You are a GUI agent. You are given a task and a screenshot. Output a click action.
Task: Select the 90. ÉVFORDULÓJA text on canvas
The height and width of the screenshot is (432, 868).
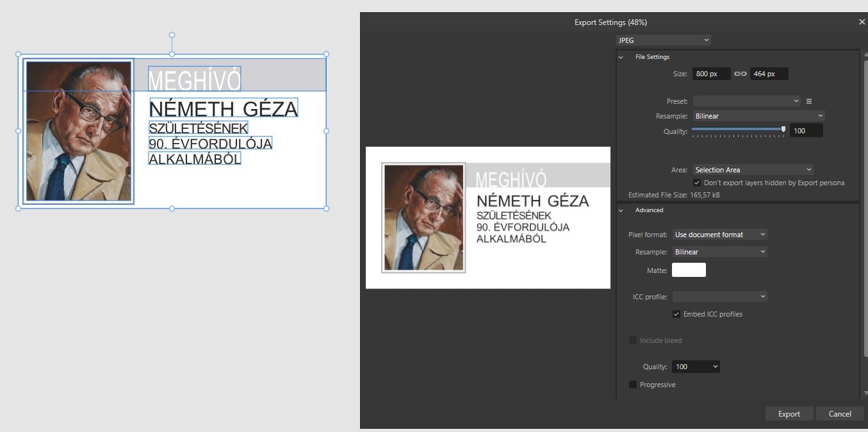(211, 143)
